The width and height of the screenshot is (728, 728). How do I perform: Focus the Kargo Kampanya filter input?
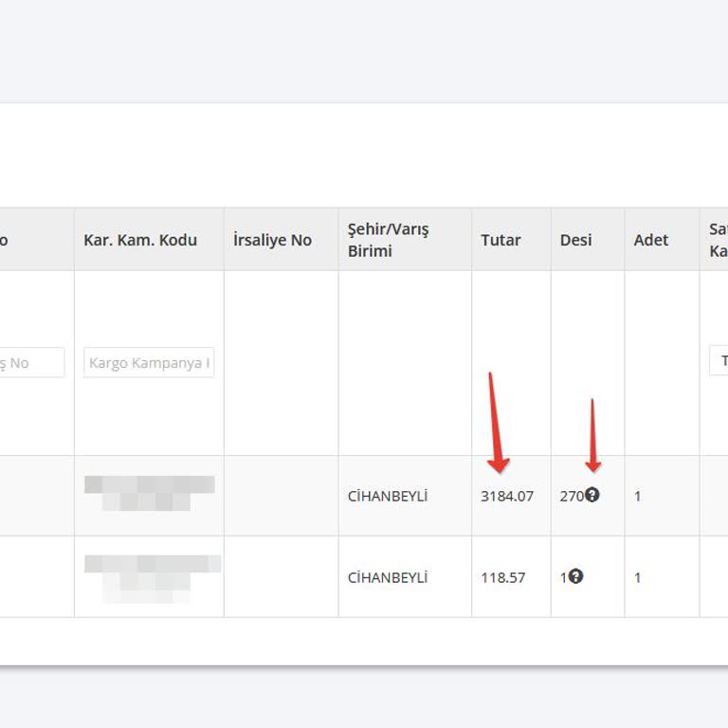pos(149,362)
